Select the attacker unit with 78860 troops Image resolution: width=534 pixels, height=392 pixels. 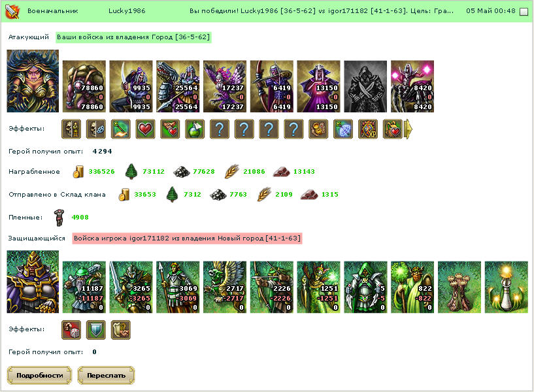tap(84, 86)
